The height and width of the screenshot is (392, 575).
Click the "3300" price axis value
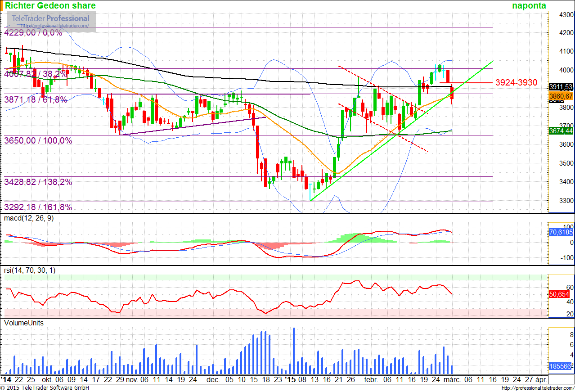tap(566, 201)
